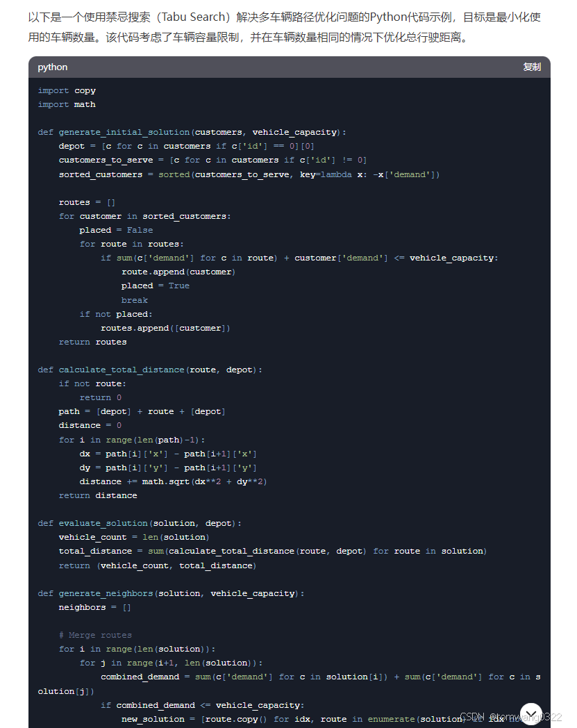Click the 'combined_demand = sum' line
The width and height of the screenshot is (577, 728).
(x=290, y=684)
